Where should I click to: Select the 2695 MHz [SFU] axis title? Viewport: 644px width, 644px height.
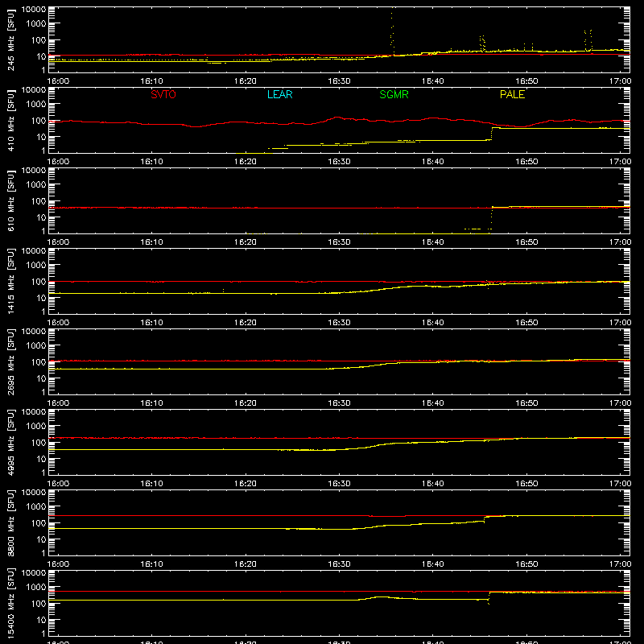coord(10,361)
